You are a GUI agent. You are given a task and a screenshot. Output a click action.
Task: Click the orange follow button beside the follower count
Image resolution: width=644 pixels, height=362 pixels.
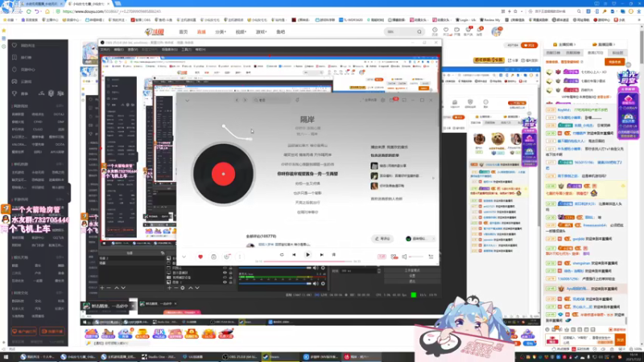529,45
